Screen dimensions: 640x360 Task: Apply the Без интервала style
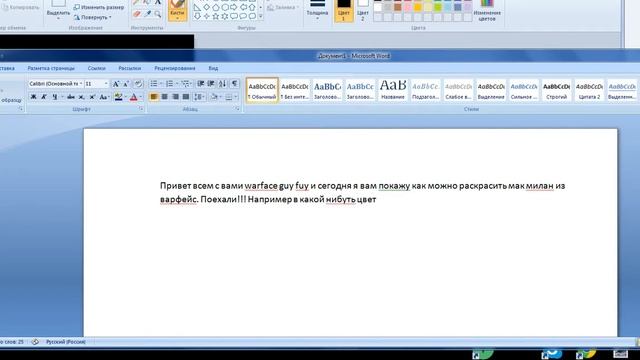294,90
